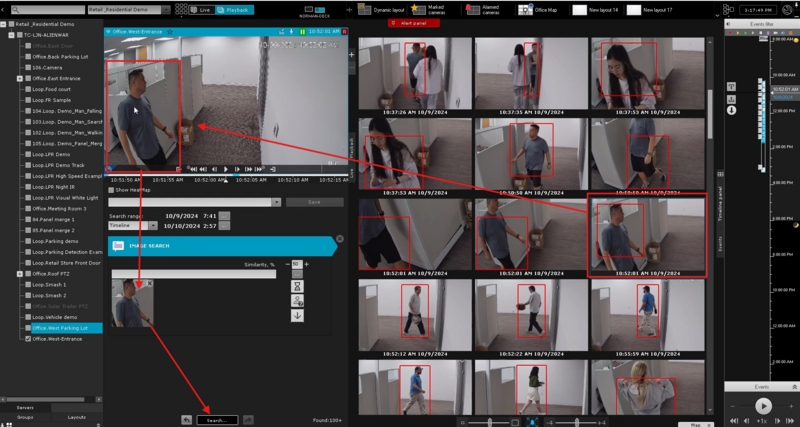
Task: Toggle checkbox for Office.East Entrance camera
Action: coord(27,78)
